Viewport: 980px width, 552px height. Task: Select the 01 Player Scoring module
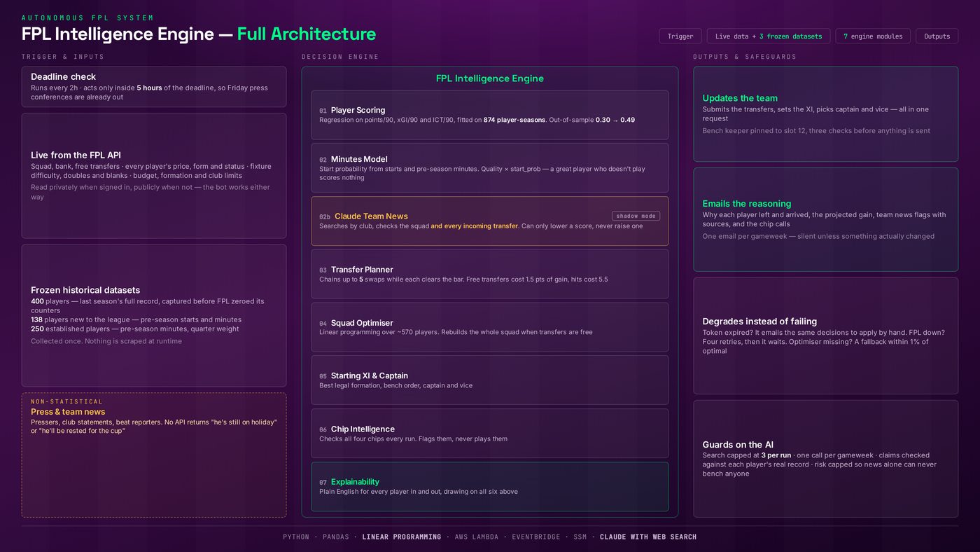pos(490,115)
